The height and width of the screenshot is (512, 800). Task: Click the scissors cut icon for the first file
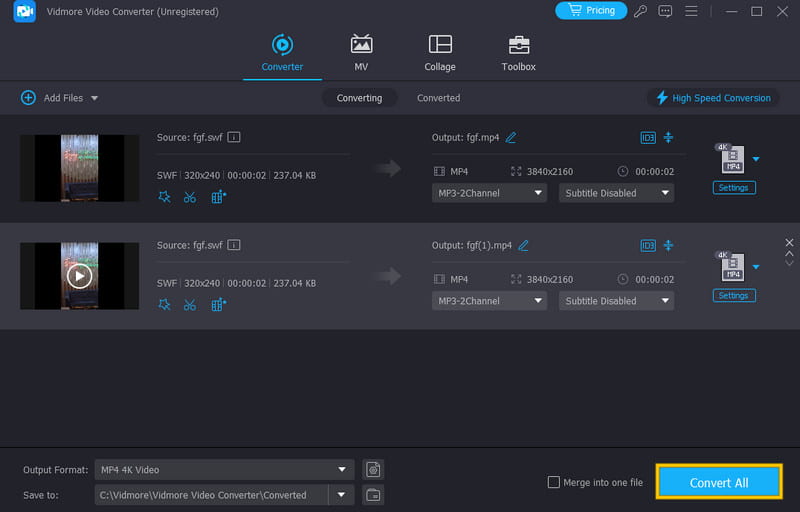190,197
